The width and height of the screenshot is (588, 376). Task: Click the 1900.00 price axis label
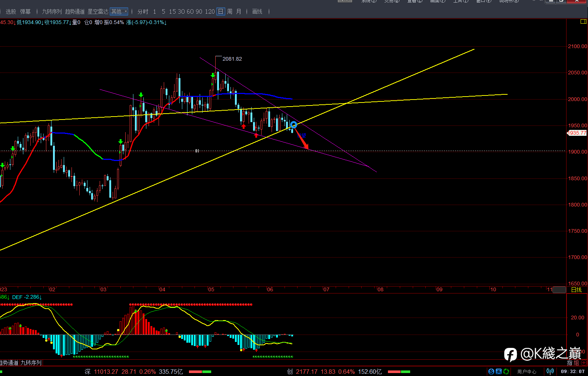click(577, 152)
